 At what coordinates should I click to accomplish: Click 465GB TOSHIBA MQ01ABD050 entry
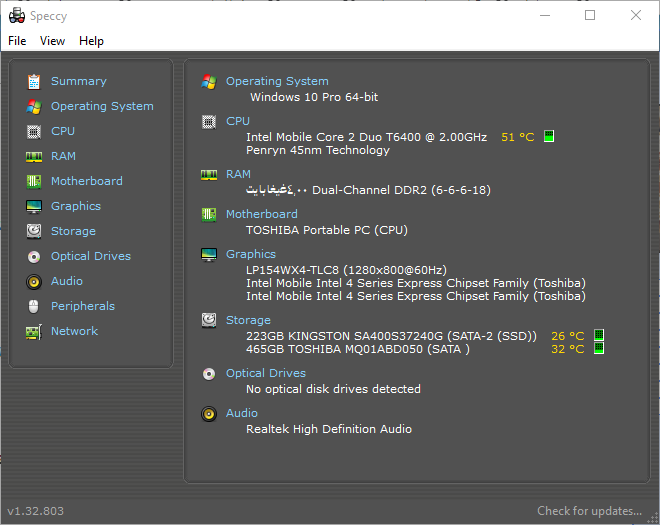click(358, 349)
